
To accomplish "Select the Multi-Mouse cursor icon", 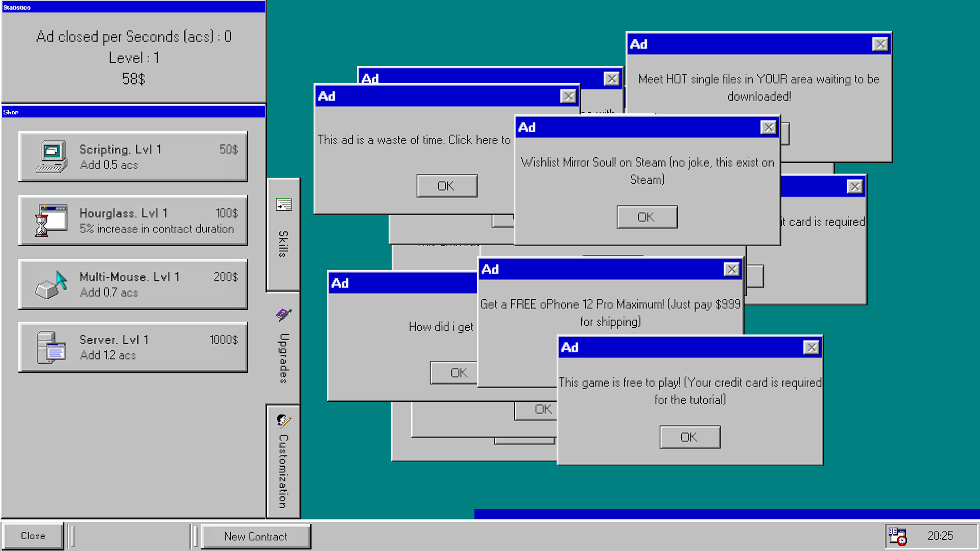I will click(x=51, y=284).
